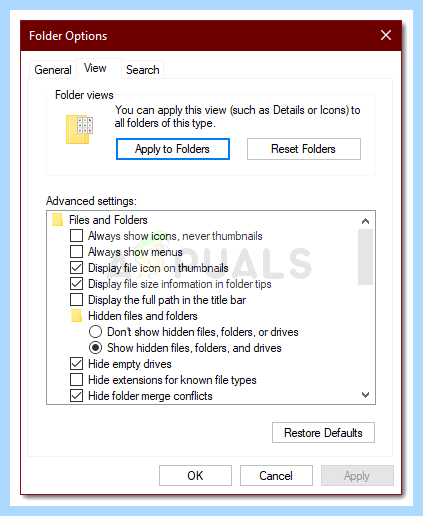Select Don't show hidden files radio option
This screenshot has height=516, width=423.
(x=95, y=332)
